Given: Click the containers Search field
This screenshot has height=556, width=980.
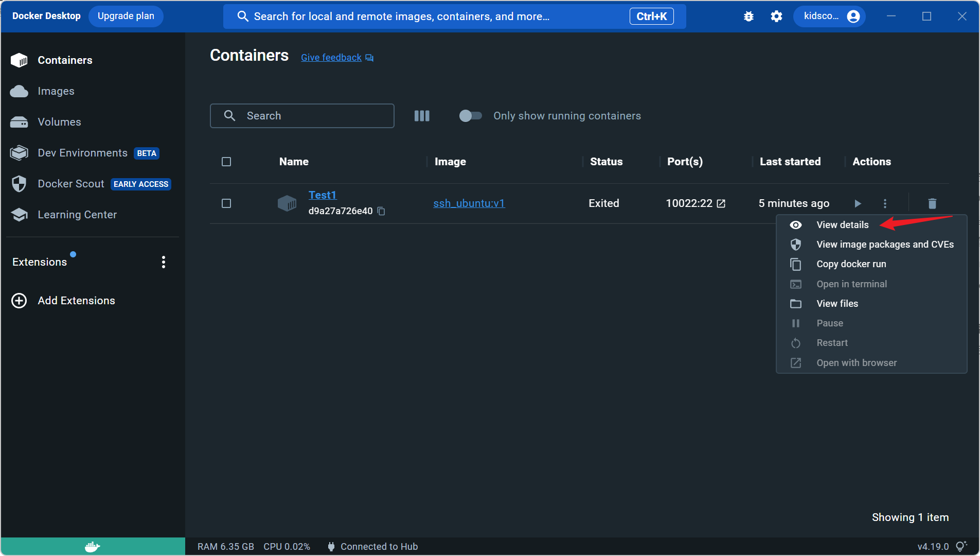Looking at the screenshot, I should (302, 116).
